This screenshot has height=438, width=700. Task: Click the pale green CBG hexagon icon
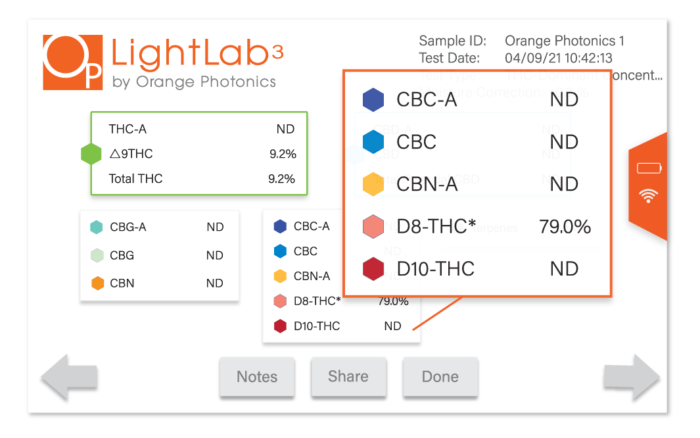coord(97,255)
